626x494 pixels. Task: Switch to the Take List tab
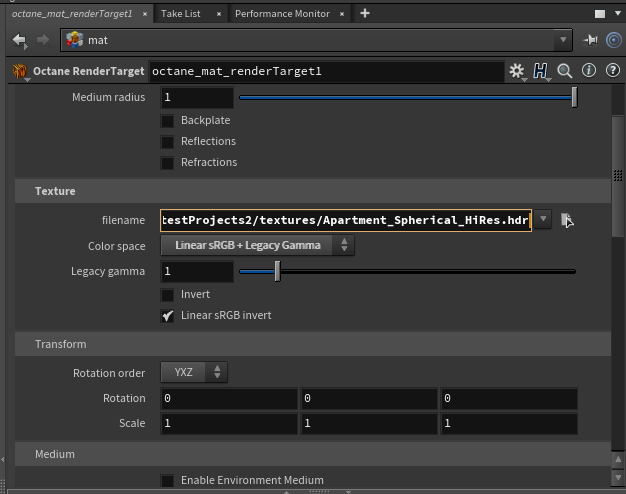coord(180,14)
